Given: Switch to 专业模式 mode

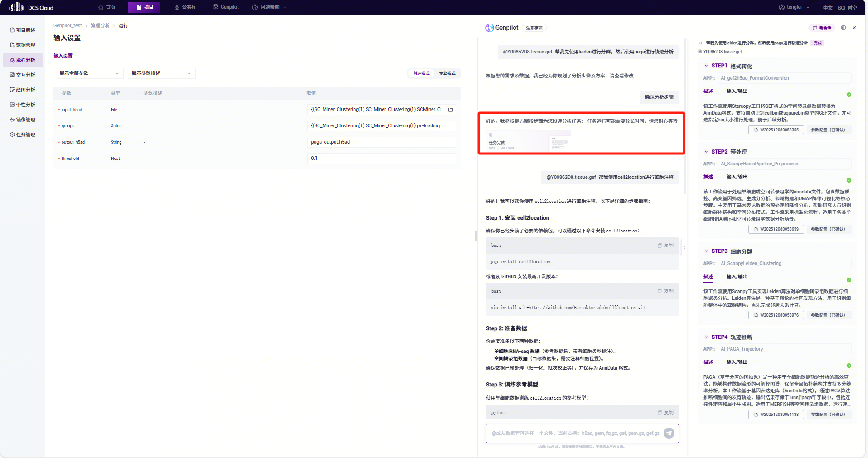Looking at the screenshot, I should [x=447, y=73].
